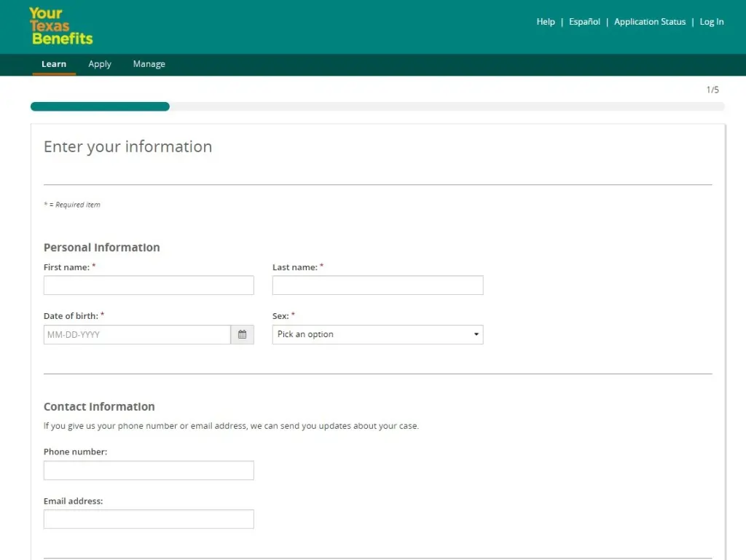The width and height of the screenshot is (746, 560).
Task: Click the green progress bar
Action: click(100, 106)
